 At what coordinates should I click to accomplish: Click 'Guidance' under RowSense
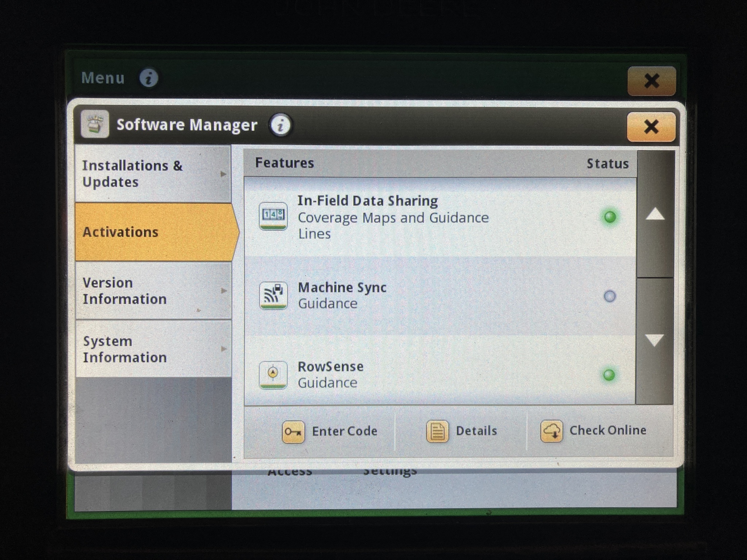(328, 383)
